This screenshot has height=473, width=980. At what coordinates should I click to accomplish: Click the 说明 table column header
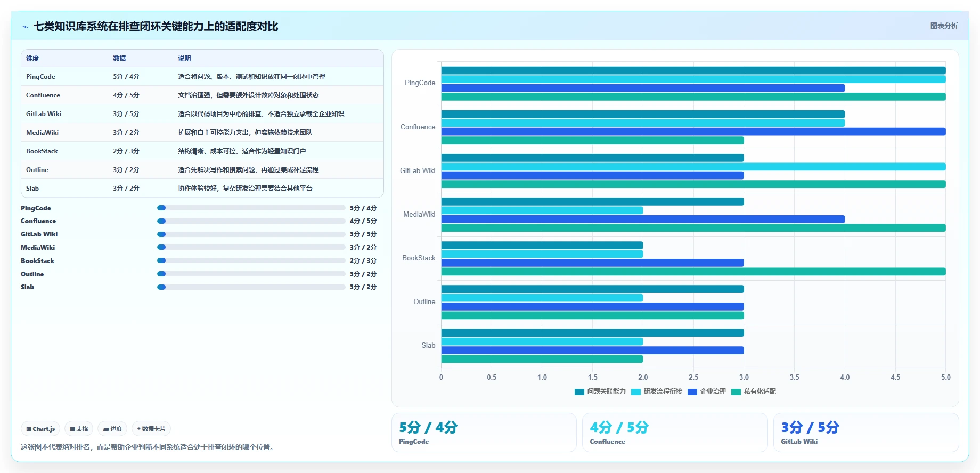click(184, 59)
